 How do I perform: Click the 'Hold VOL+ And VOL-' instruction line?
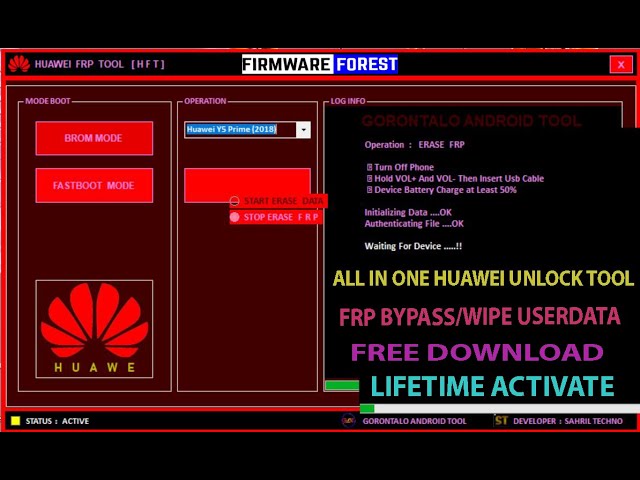tap(455, 178)
